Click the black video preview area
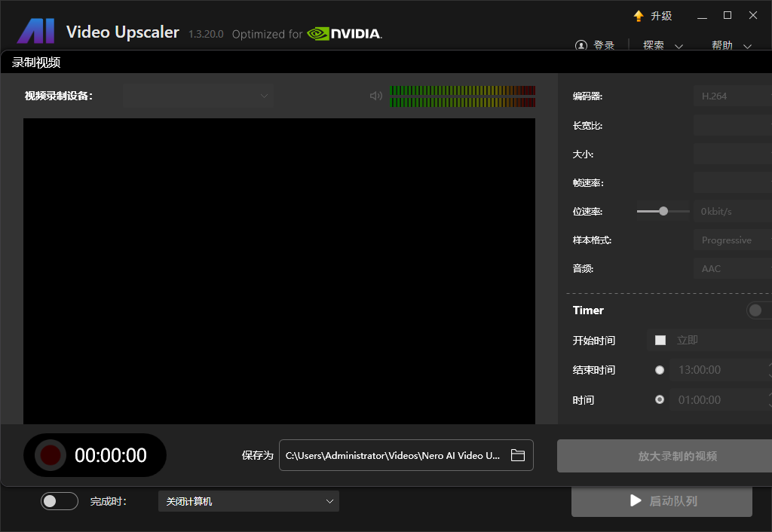 point(279,271)
